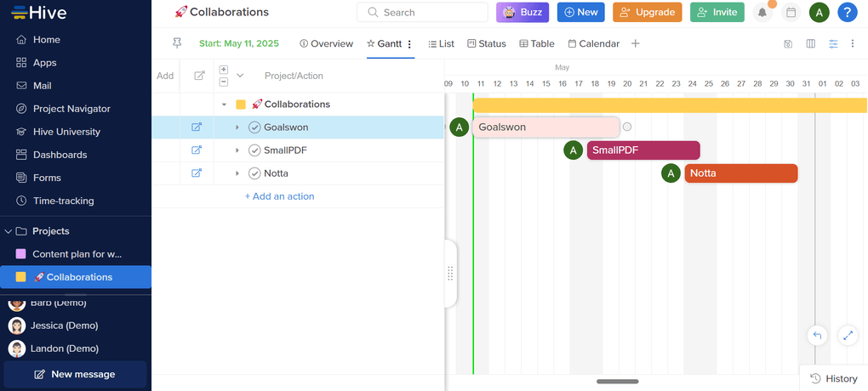
Task: Expand the Goalswon row
Action: tap(237, 127)
